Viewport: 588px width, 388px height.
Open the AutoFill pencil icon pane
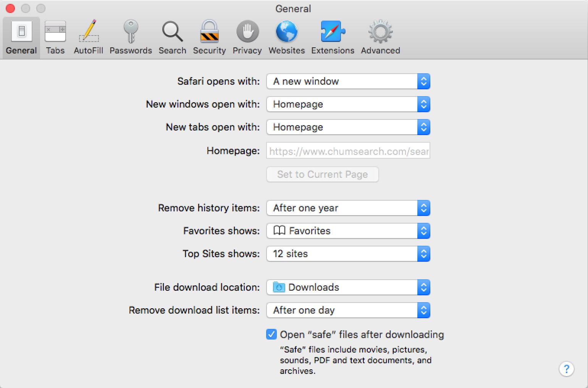(x=88, y=37)
